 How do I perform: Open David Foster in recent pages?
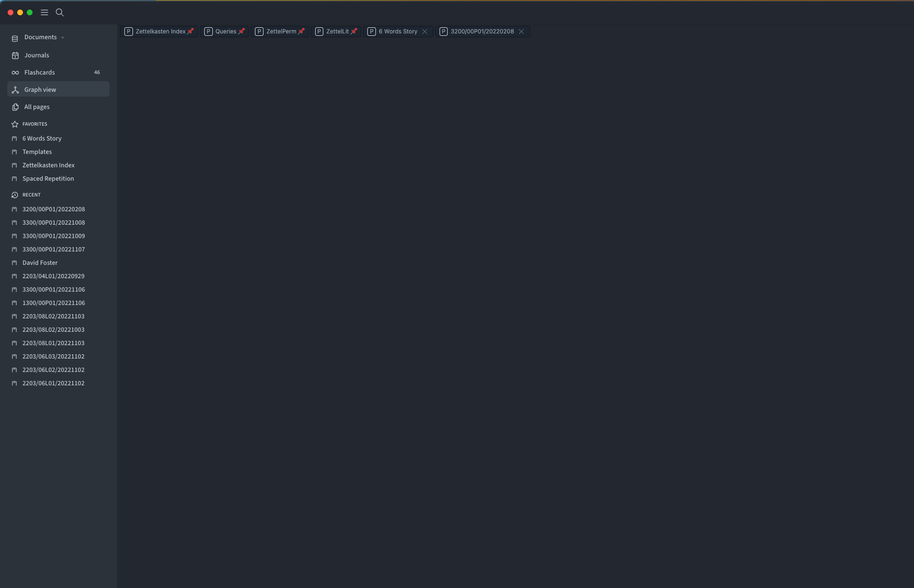pyautogui.click(x=40, y=263)
